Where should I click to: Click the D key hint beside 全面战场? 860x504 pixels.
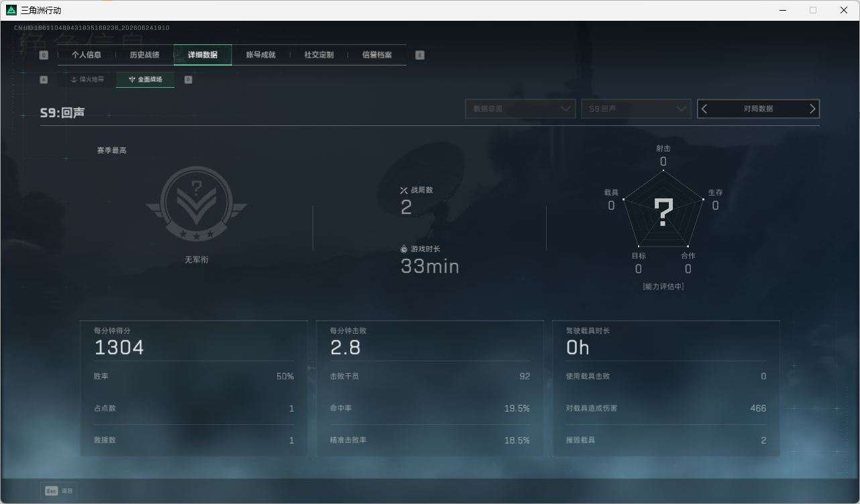(189, 80)
